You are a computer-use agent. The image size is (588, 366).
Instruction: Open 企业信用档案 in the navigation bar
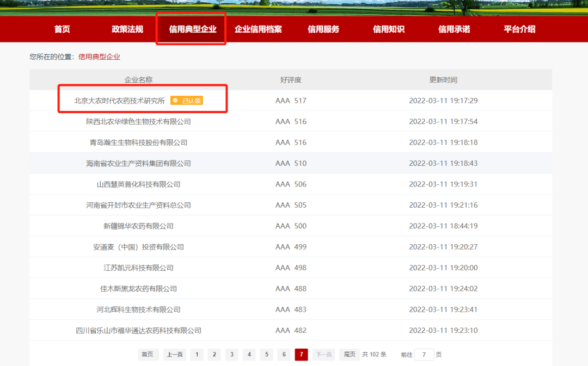point(258,29)
